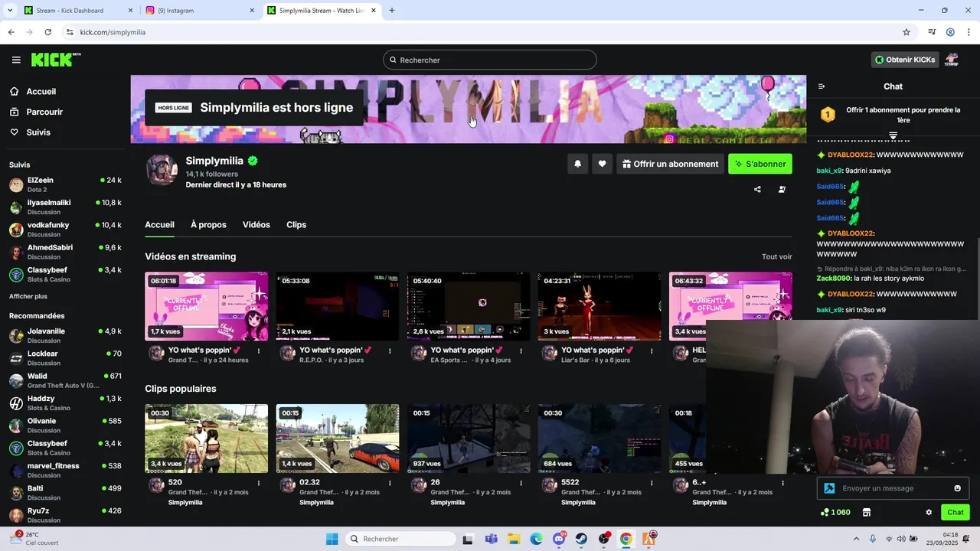Click the Windows Start button

pyautogui.click(x=332, y=539)
